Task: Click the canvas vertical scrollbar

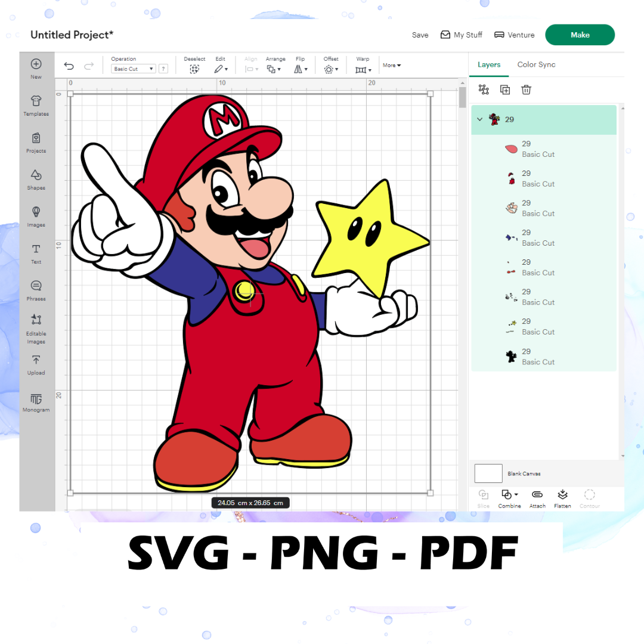Action: pyautogui.click(x=463, y=97)
